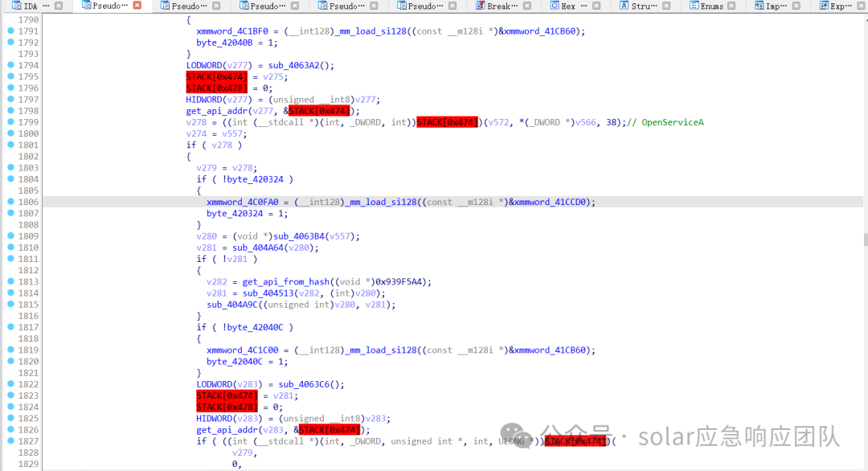The image size is (868, 471).
Task: Toggle breakpoint dot on line 1810
Action: (x=10, y=248)
